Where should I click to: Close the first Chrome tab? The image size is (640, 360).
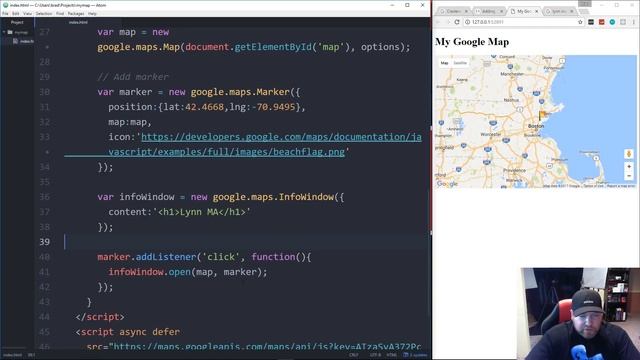(x=466, y=11)
